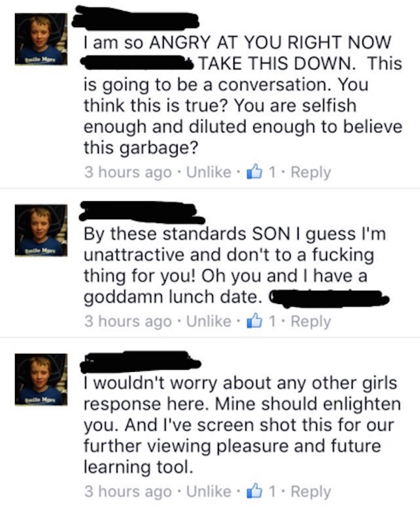
Task: Open the third comment's '3 hours ago' timestamp
Action: (128, 492)
